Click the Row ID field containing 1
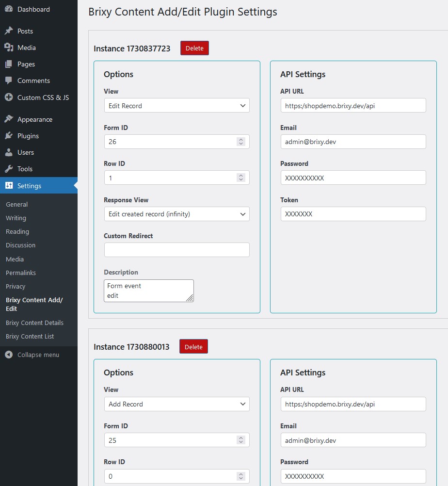The image size is (448, 486). coord(176,178)
